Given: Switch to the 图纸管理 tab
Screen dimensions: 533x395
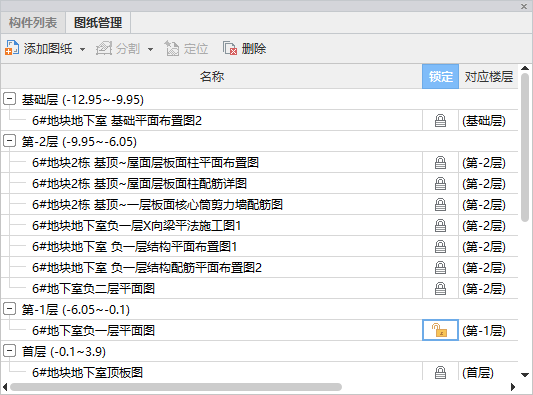Looking at the screenshot, I should point(98,23).
